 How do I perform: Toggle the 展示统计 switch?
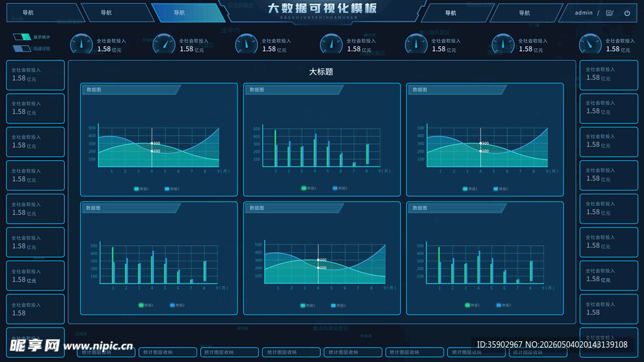[22, 37]
